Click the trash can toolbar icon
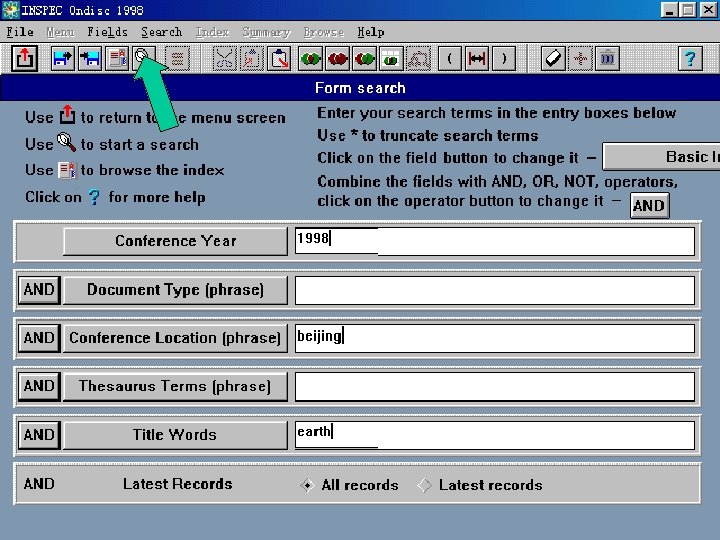 click(607, 58)
